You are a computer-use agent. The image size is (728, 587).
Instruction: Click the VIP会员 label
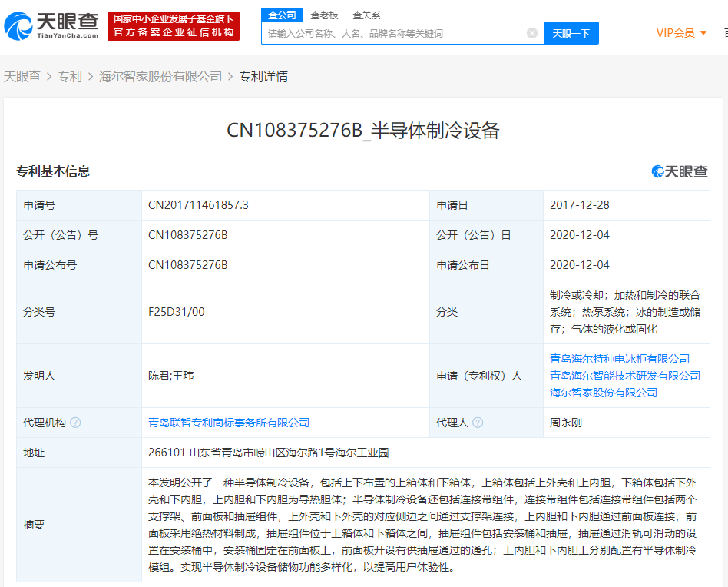pos(676,33)
